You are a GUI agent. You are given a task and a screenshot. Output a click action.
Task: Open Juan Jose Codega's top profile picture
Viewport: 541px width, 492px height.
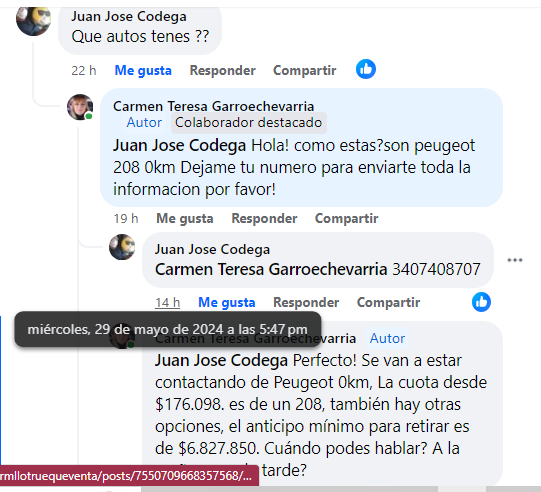click(x=33, y=19)
